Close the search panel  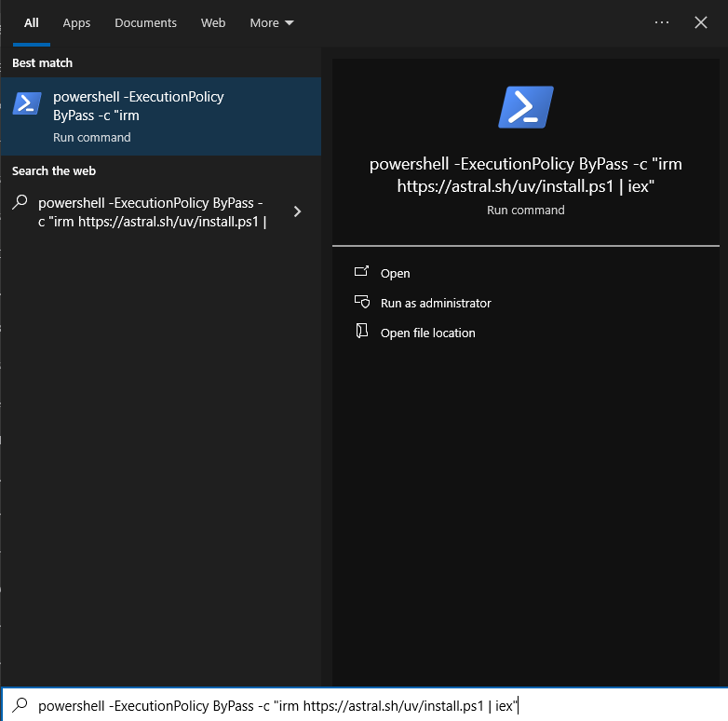701,22
